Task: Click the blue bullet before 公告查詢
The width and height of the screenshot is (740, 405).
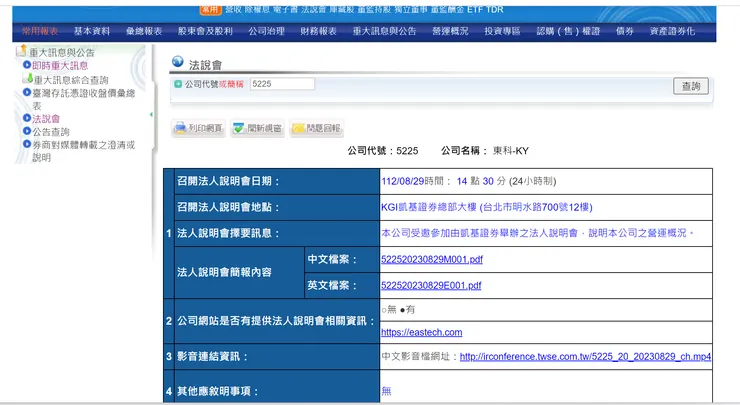Action: [x=27, y=131]
